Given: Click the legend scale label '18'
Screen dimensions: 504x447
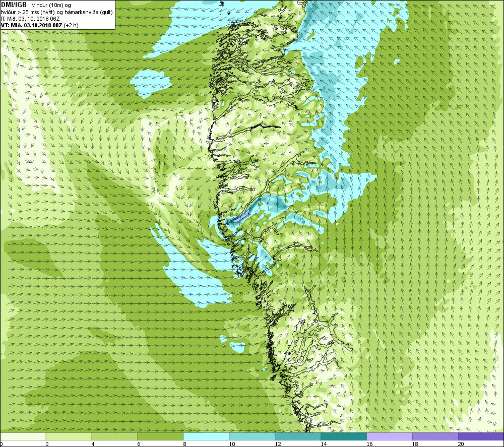Looking at the screenshot, I should pyautogui.click(x=415, y=444).
